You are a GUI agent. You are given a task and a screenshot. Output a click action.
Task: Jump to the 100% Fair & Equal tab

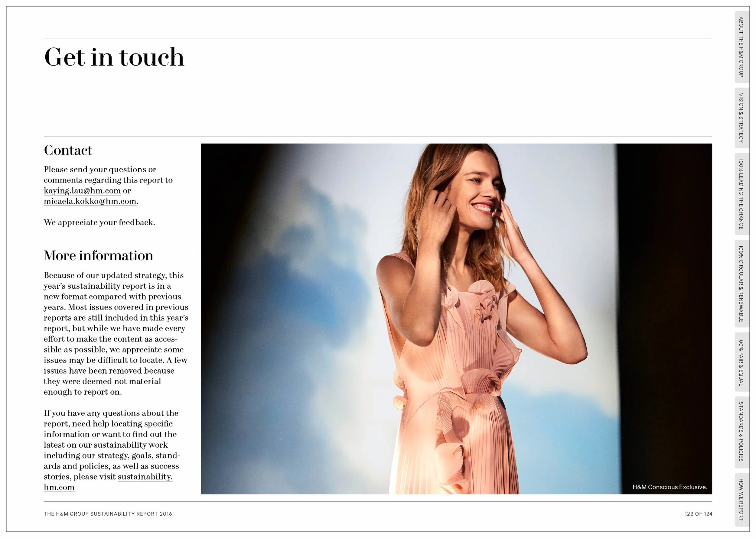click(741, 362)
